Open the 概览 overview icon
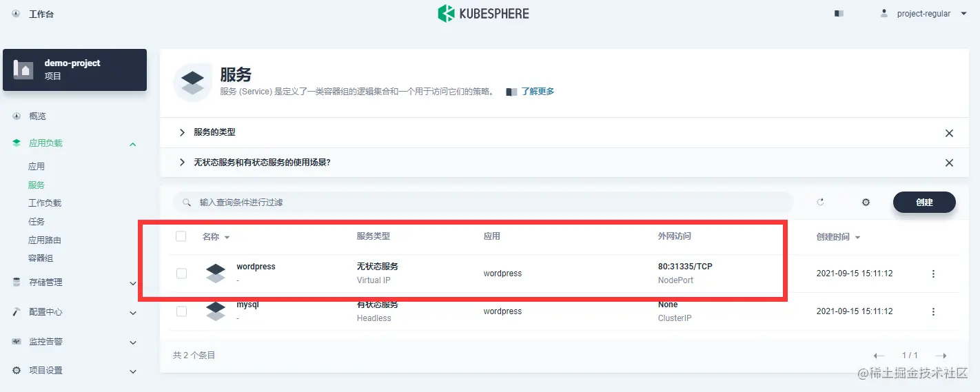The image size is (980, 392). 17,116
